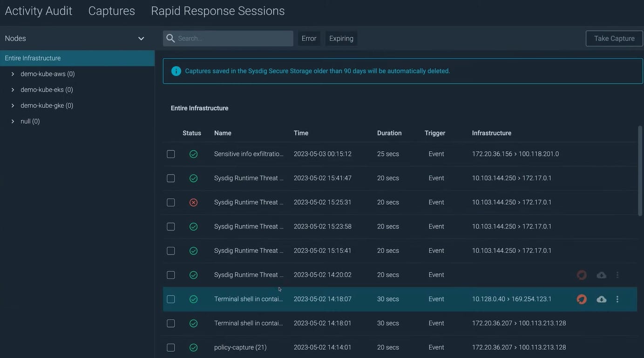Select timestamp 2023-05-03 00:15:12
This screenshot has width=644, height=358.
pyautogui.click(x=323, y=154)
